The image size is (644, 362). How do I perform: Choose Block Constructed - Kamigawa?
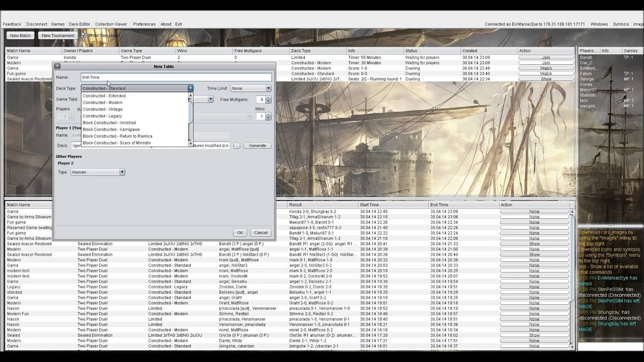pos(135,130)
